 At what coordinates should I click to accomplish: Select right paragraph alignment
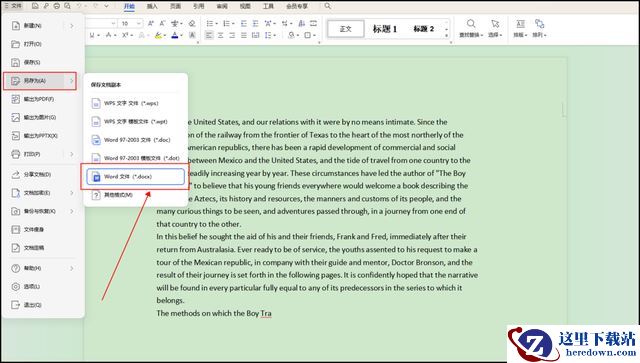232,36
